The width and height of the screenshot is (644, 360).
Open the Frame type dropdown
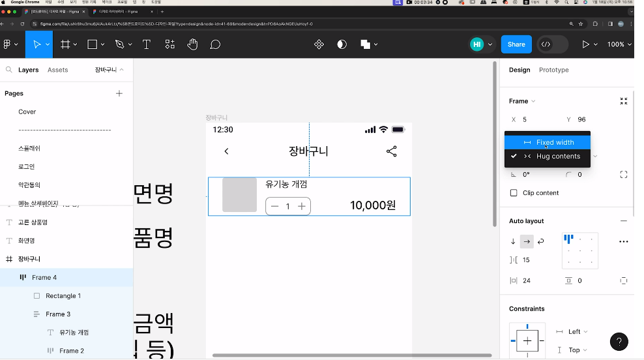pos(522,101)
